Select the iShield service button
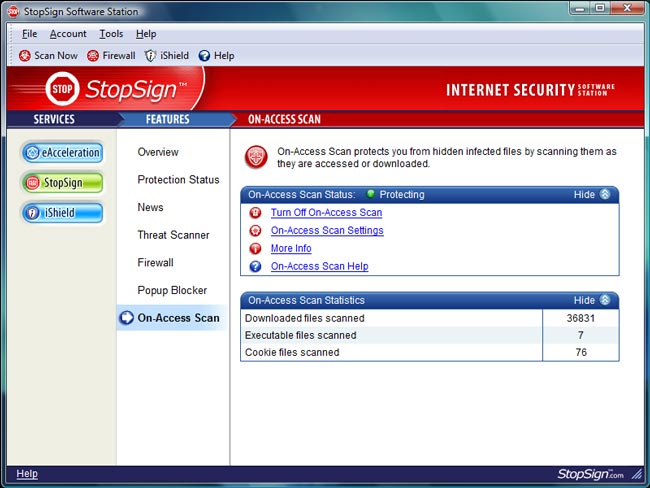Viewport: 650px width, 488px height. coord(63,213)
